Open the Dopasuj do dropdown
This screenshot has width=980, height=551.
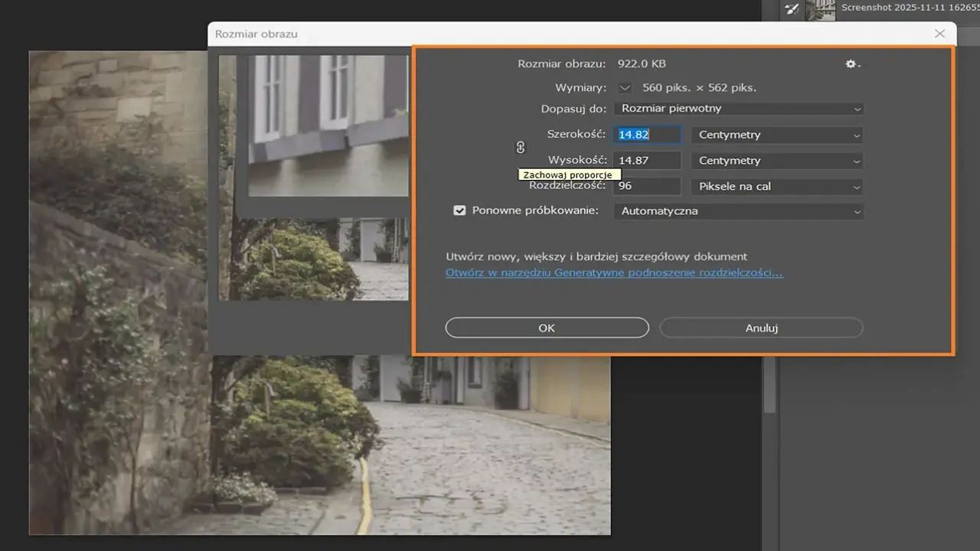[739, 109]
